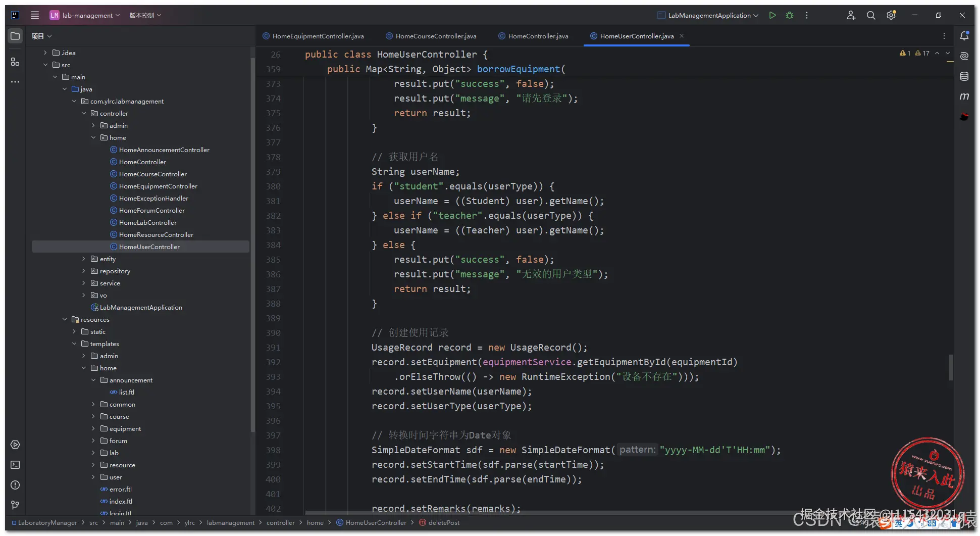Open the Notifications bell

coord(964,36)
